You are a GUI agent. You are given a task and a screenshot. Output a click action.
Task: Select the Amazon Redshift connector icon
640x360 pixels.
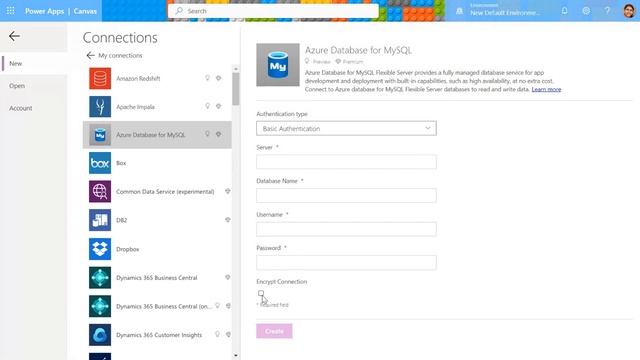(100, 78)
